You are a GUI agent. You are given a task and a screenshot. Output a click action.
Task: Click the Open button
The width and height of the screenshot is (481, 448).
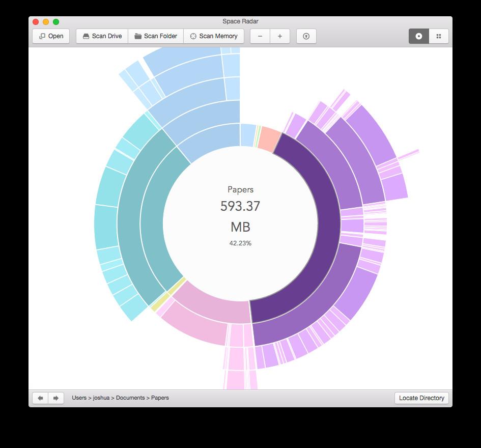[x=51, y=36]
